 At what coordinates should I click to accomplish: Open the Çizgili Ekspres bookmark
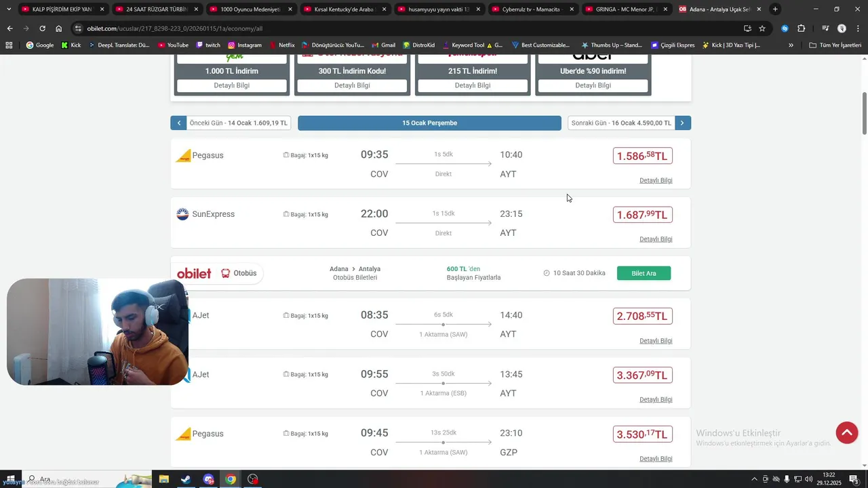click(x=673, y=45)
